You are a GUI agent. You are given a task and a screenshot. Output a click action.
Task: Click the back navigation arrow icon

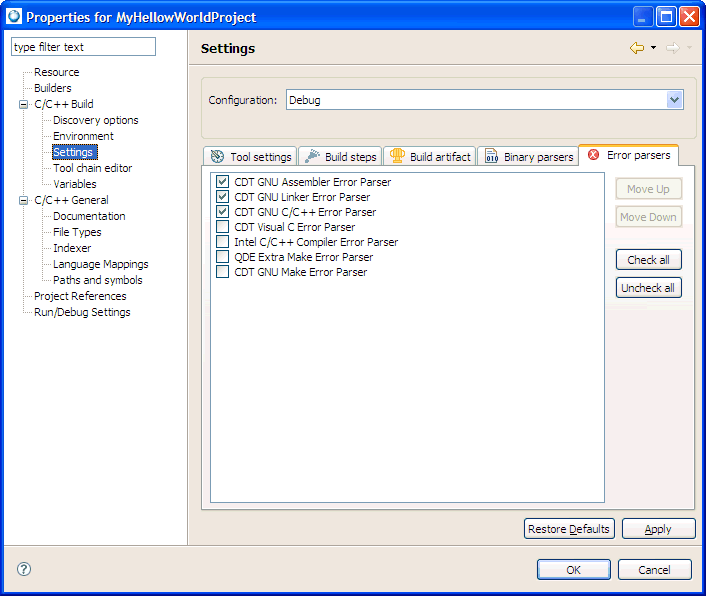click(x=636, y=48)
